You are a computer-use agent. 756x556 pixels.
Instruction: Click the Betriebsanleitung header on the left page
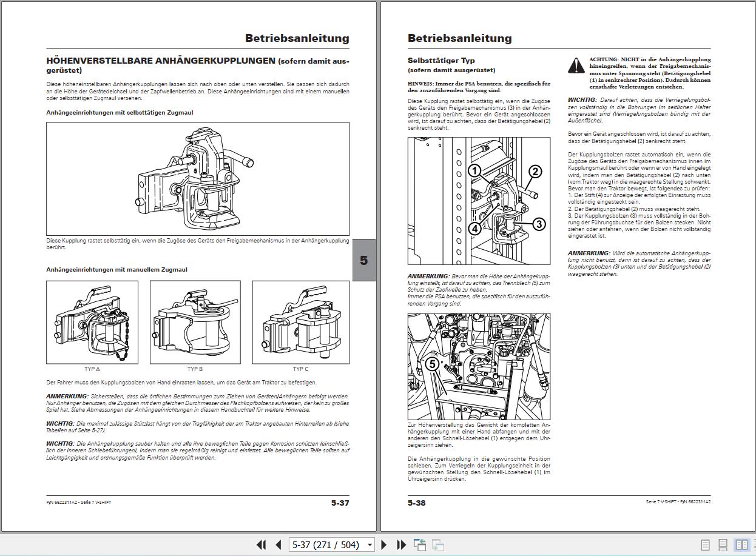[x=297, y=38]
